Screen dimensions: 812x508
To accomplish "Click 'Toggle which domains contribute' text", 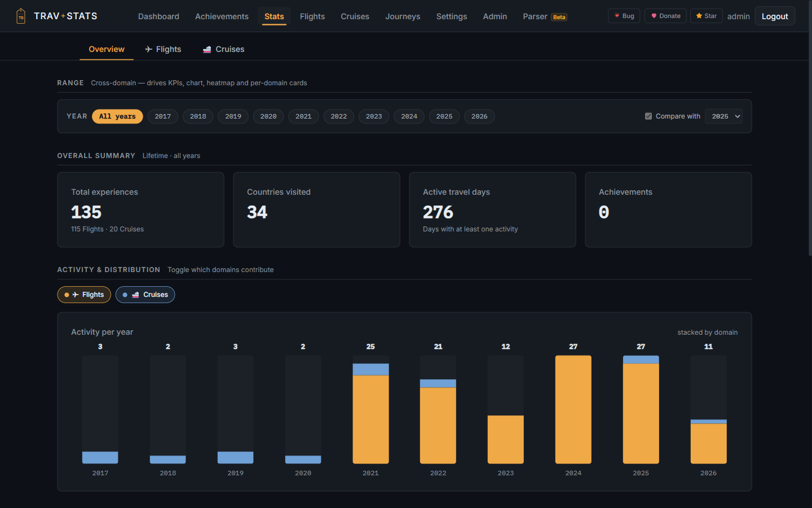I will click(x=220, y=270).
